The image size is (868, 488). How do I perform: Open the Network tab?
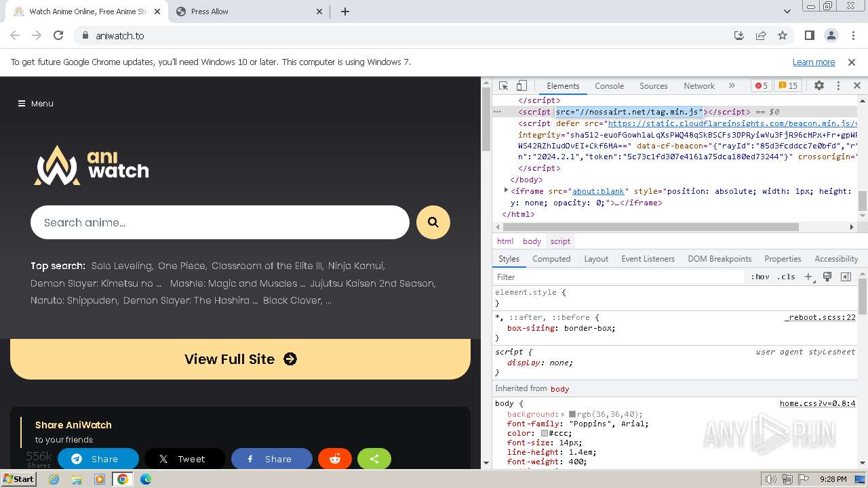(x=699, y=86)
